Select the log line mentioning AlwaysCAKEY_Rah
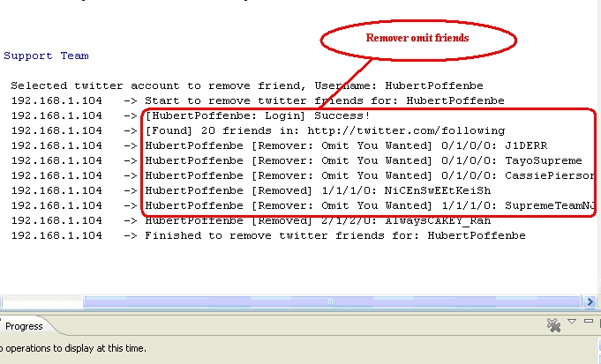This screenshot has height=364, width=601. (251, 221)
